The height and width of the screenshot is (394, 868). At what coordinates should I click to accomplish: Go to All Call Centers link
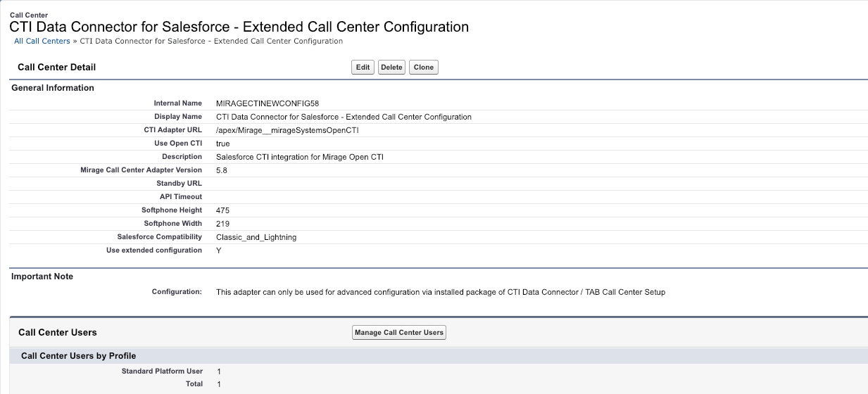(42, 42)
